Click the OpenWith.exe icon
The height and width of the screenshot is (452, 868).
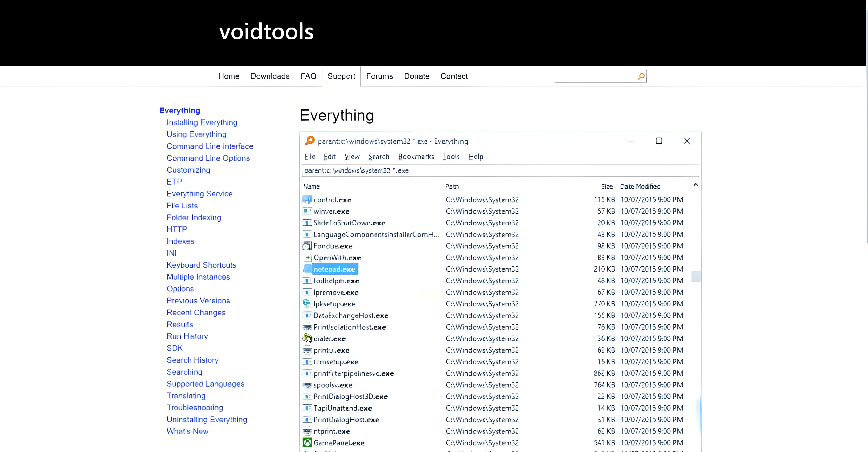(x=307, y=258)
